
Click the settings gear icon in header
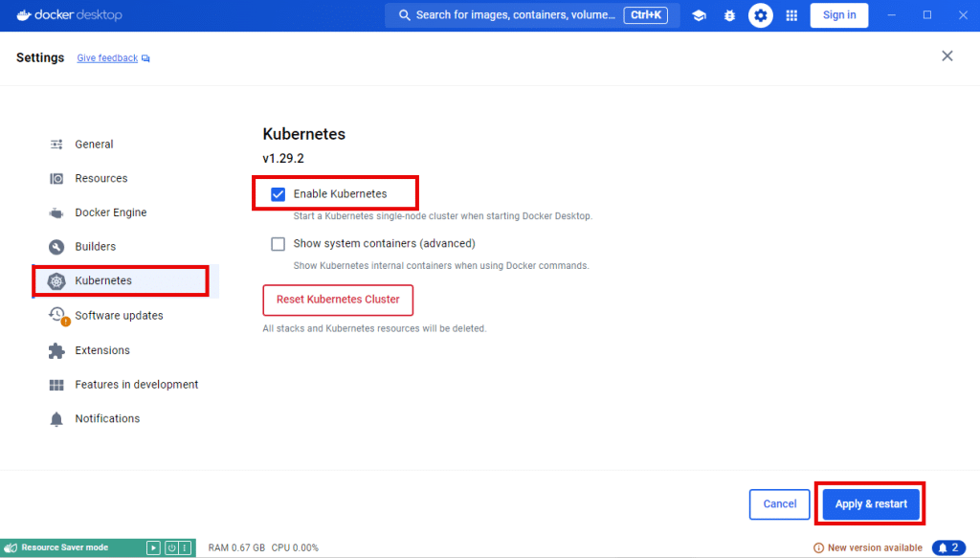760,15
